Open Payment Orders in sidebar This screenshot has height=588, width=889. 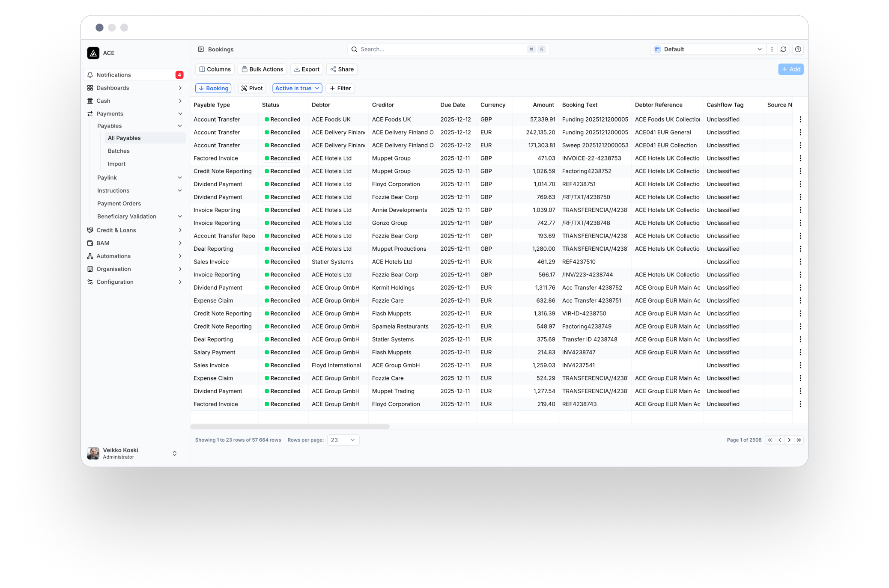[119, 204]
